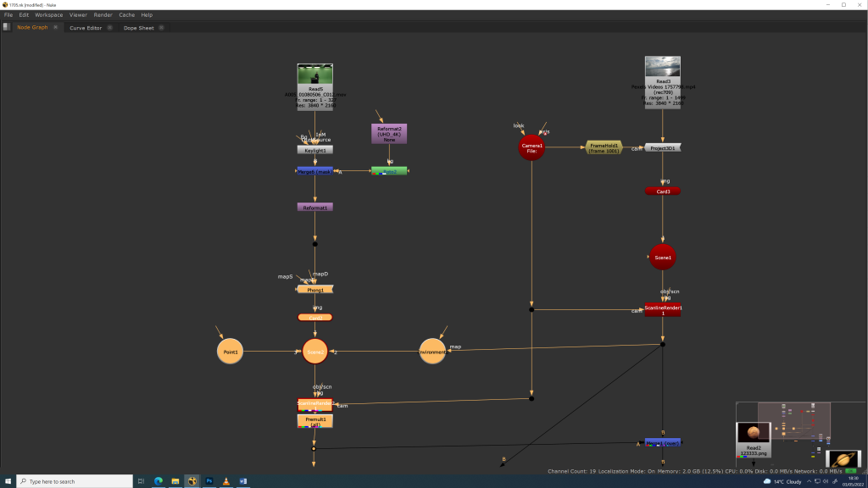
Task: Open Microsoft Edge from taskbar
Action: [x=159, y=481]
